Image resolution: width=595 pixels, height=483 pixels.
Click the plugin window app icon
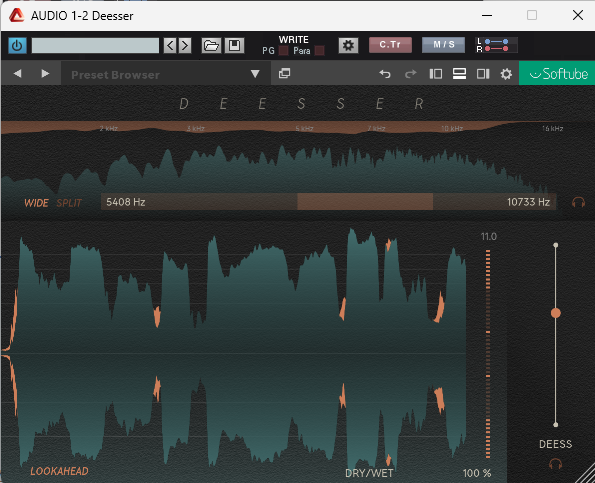pos(16,16)
